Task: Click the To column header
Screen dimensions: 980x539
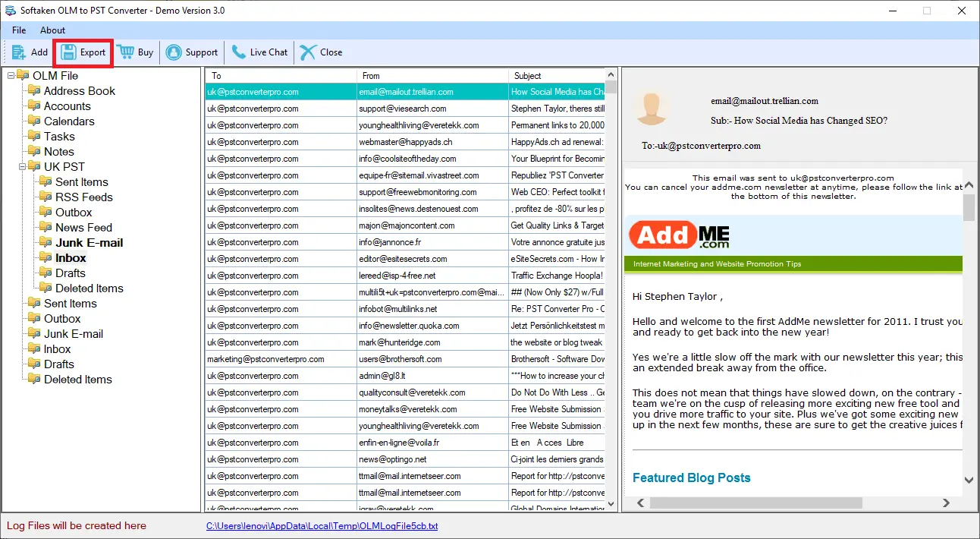Action: pos(281,76)
